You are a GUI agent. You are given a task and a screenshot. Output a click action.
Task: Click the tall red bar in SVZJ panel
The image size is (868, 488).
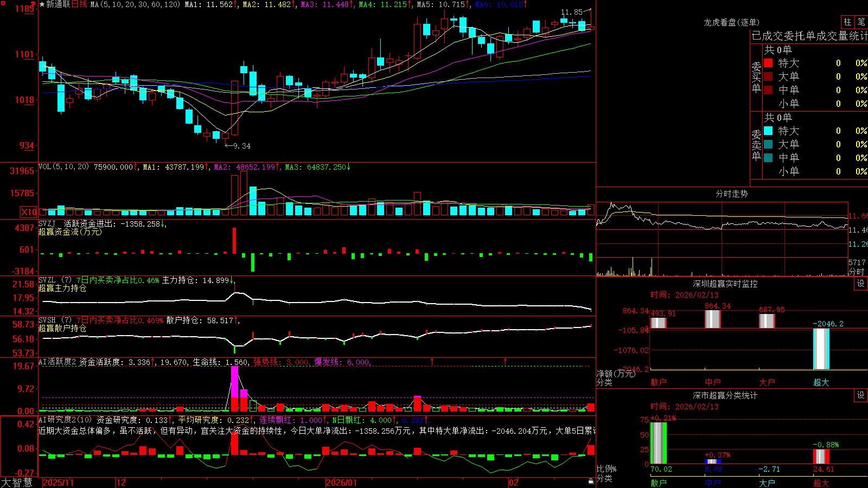234,240
